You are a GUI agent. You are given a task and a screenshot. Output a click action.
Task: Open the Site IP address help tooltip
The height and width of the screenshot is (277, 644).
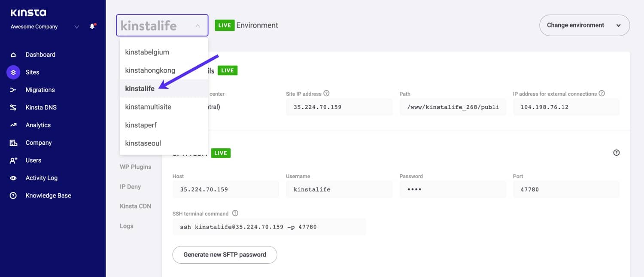(326, 93)
